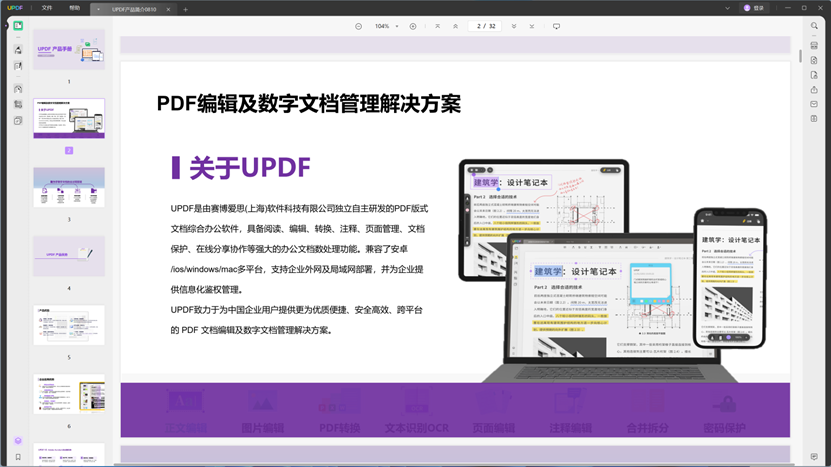Go to the next page
The image size is (831, 467).
(514, 26)
